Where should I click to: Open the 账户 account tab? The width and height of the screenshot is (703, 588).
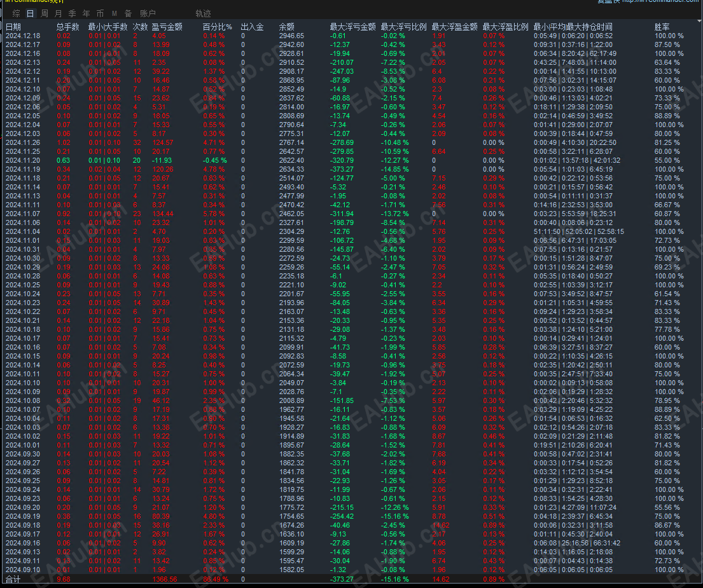148,13
